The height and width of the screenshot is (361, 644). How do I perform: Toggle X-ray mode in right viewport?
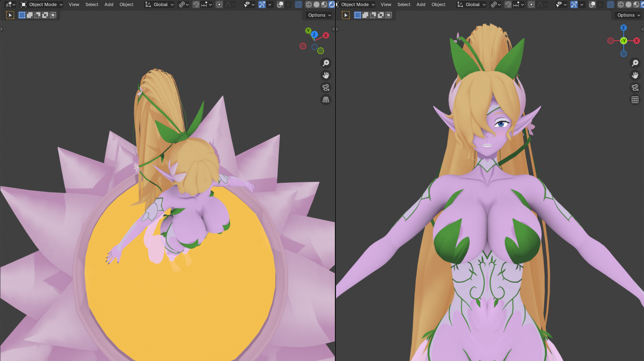(x=610, y=4)
